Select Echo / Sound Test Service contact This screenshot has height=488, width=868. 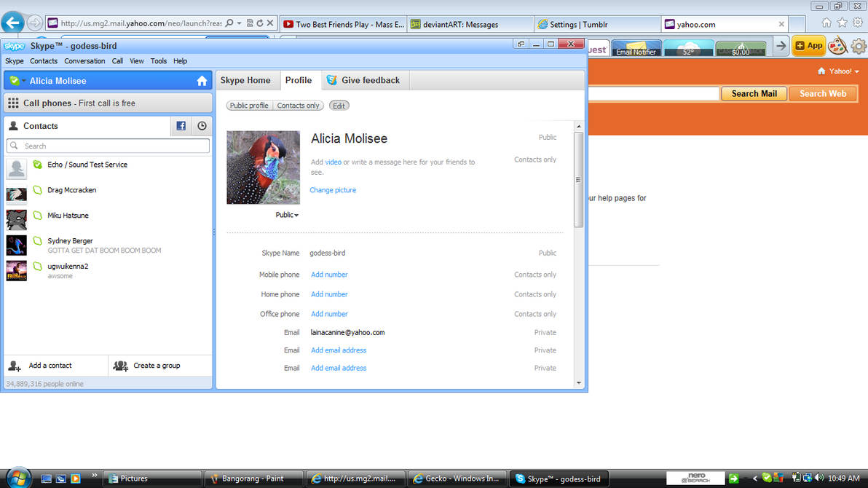(x=108, y=168)
